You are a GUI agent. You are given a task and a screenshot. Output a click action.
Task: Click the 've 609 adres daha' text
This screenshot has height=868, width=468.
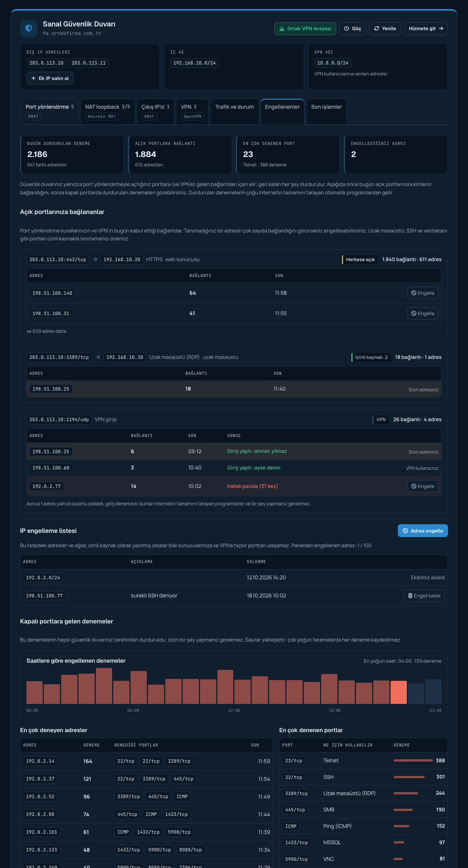[x=46, y=331]
